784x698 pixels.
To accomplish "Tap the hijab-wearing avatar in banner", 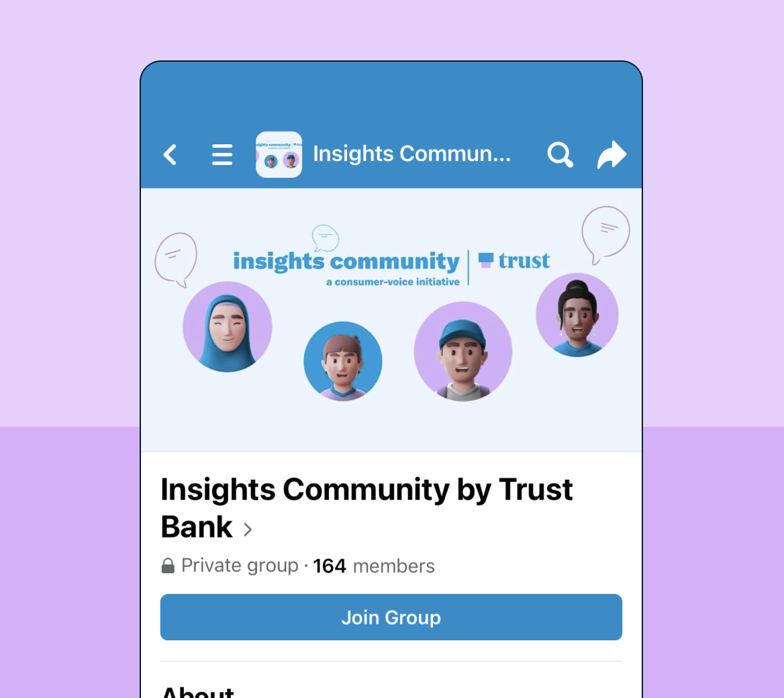I will coord(228,326).
